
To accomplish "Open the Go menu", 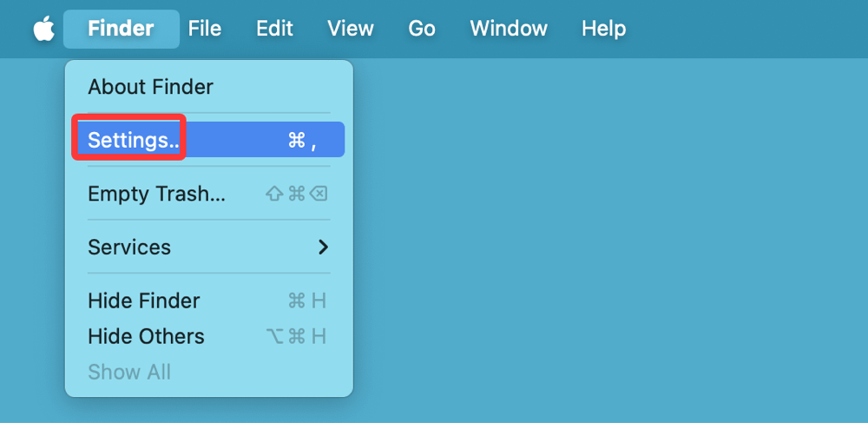I will click(x=422, y=29).
